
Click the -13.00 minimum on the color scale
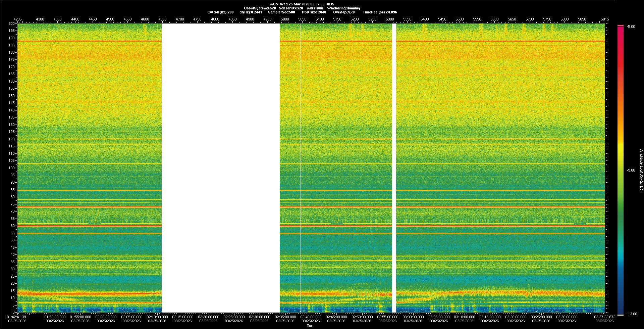click(631, 314)
